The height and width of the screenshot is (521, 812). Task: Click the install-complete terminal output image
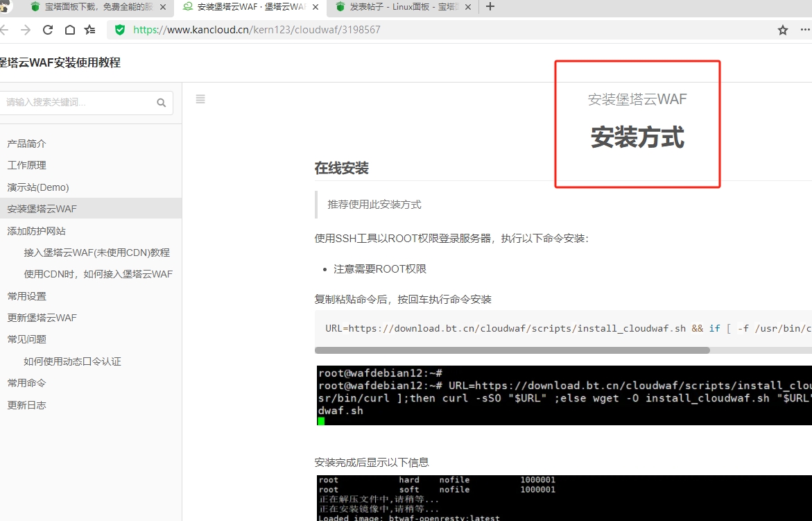pyautogui.click(x=564, y=498)
